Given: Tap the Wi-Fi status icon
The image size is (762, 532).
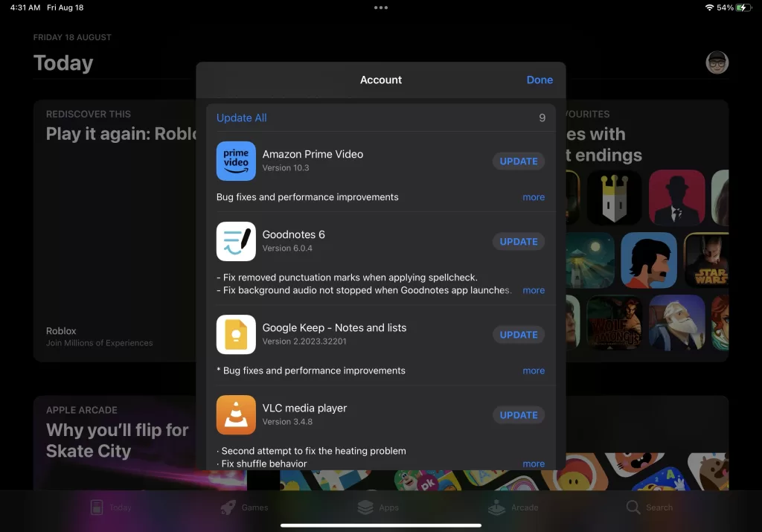Looking at the screenshot, I should pyautogui.click(x=709, y=7).
